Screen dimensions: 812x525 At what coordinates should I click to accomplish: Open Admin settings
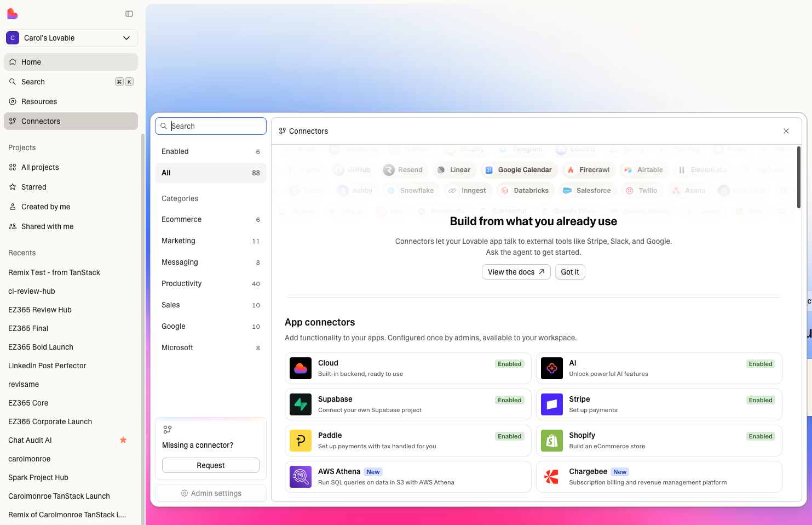211,493
